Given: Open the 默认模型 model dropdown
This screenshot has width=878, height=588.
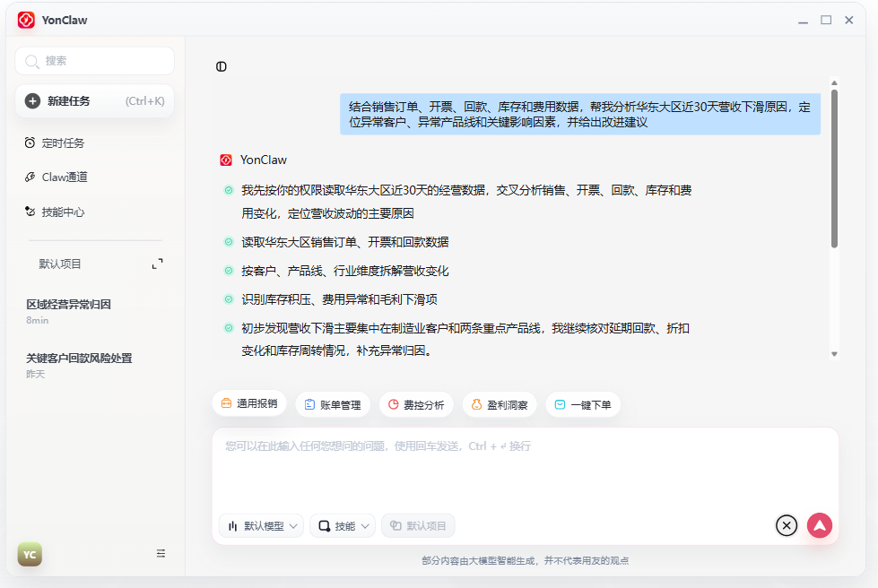Looking at the screenshot, I should coord(262,526).
